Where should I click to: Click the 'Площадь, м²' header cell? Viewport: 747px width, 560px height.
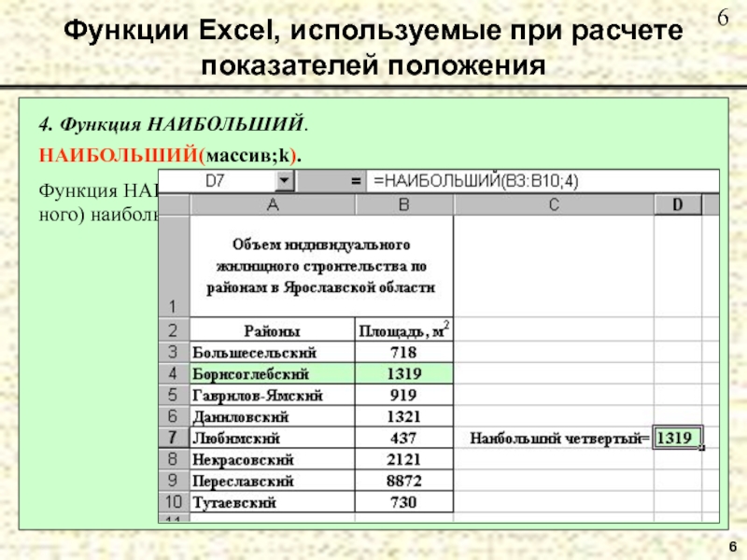(404, 330)
